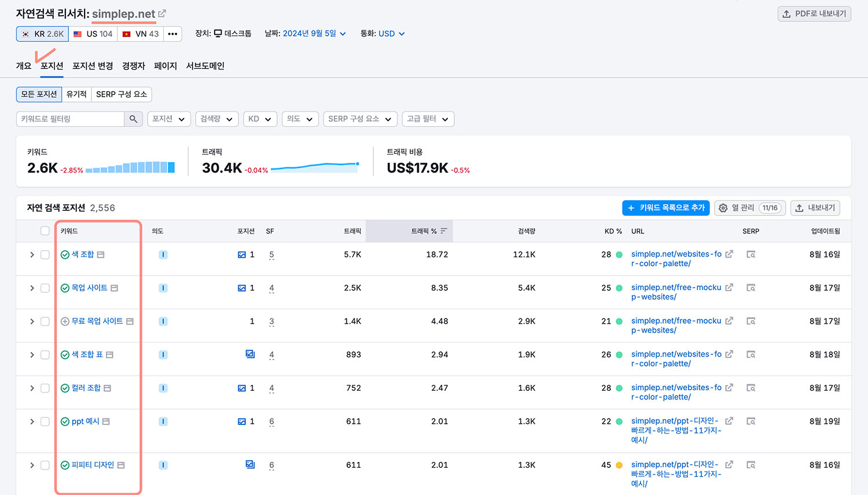Select the 유기적 positions tab
Viewport: 868px width, 495px height.
(76, 94)
